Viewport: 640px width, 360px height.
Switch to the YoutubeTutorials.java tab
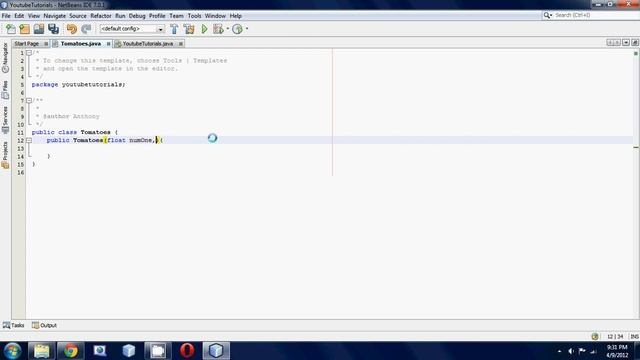tap(148, 44)
